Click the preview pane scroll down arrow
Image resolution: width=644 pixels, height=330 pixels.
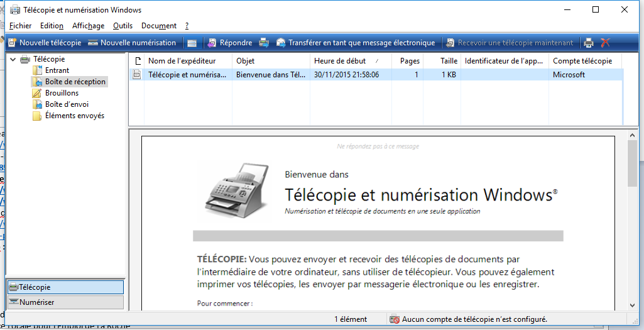tap(633, 305)
